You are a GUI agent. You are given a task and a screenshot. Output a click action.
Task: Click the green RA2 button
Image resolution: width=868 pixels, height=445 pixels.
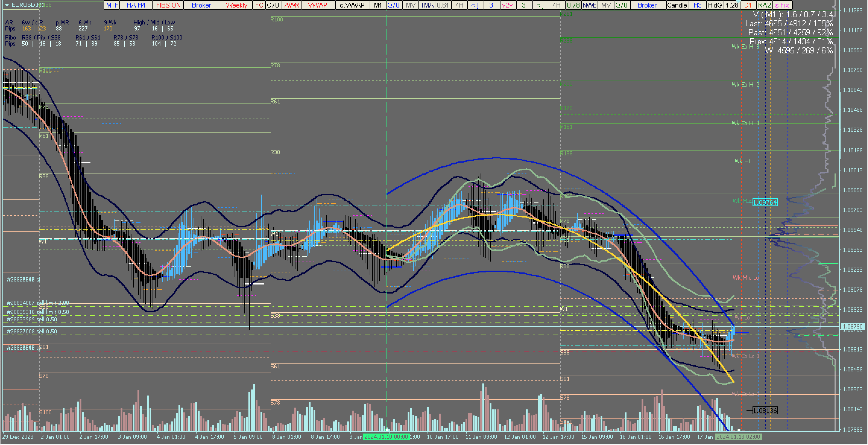(764, 5)
